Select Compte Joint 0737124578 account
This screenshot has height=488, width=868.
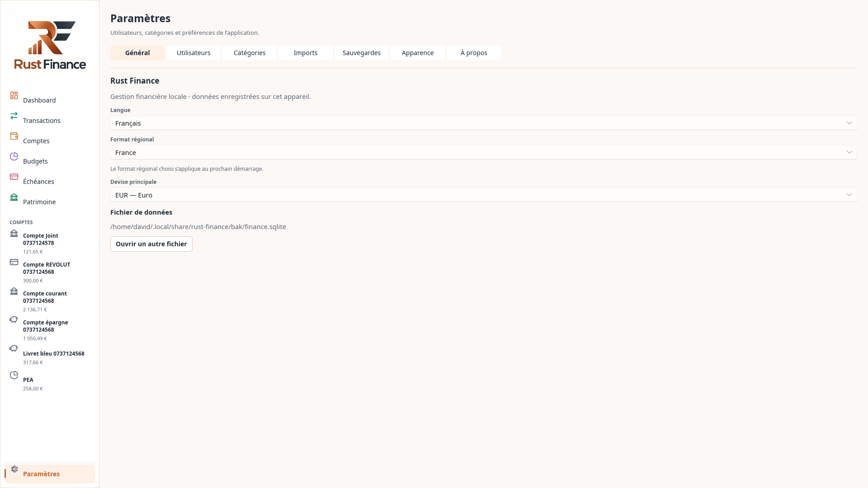click(41, 239)
